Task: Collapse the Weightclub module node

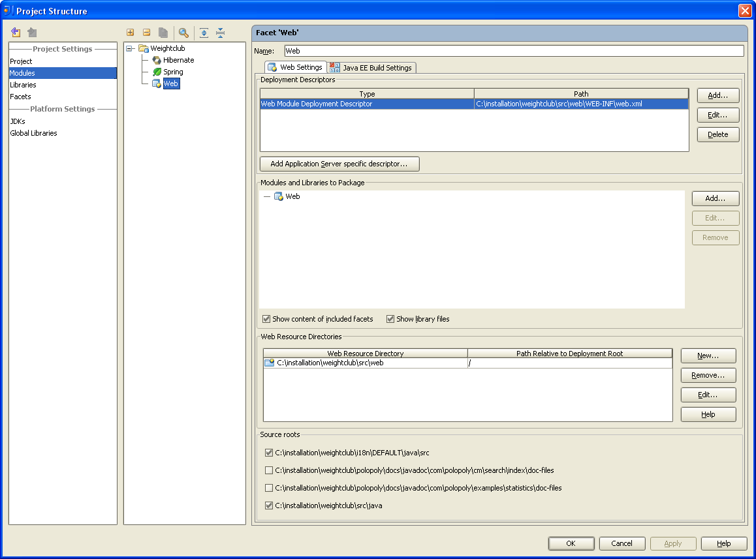Action: (129, 48)
